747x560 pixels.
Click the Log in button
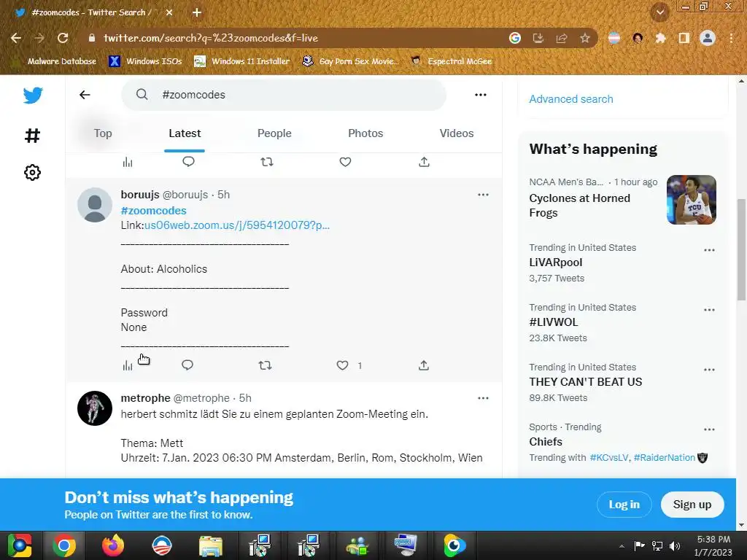[x=624, y=505]
